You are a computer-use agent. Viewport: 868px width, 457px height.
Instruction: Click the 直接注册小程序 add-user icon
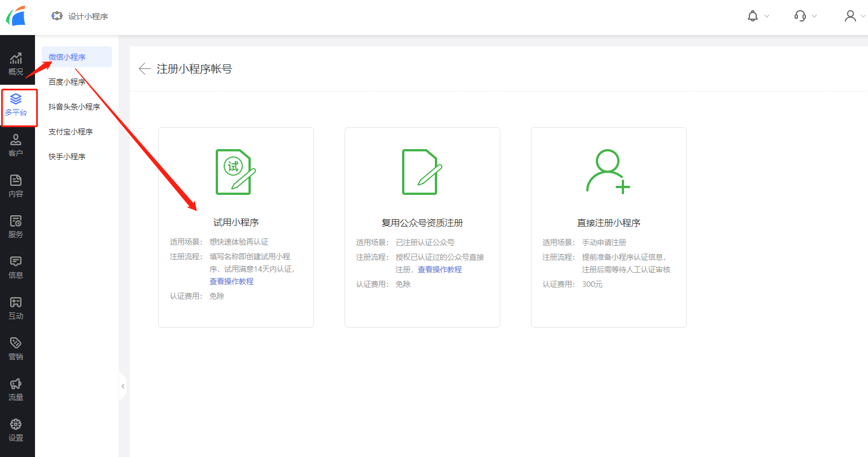(x=608, y=172)
